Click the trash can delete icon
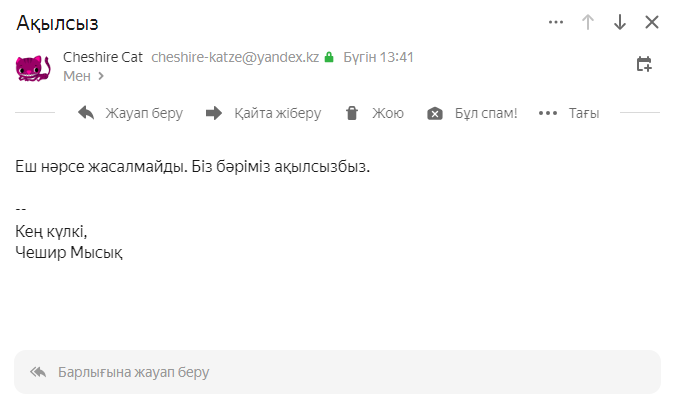This screenshot has width=676, height=411. coord(351,113)
